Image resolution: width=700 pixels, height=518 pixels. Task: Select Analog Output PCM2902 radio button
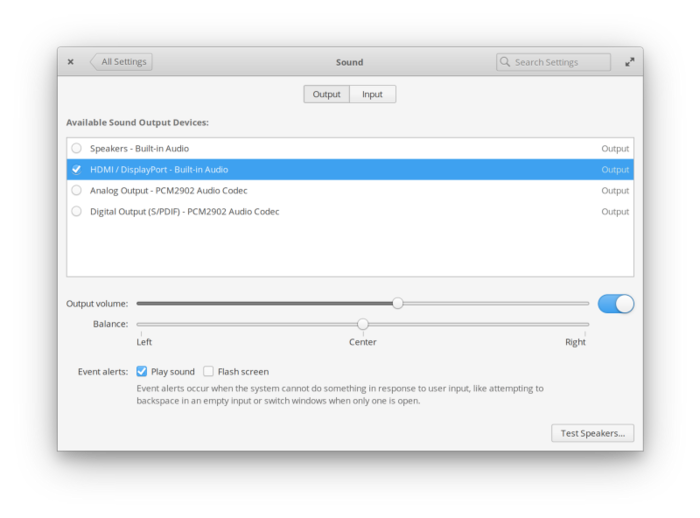[x=77, y=190]
